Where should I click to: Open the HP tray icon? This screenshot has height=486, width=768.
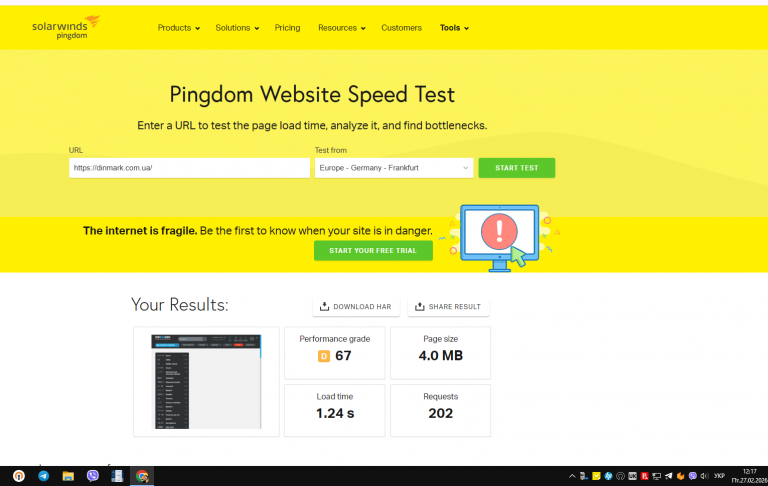coord(608,476)
